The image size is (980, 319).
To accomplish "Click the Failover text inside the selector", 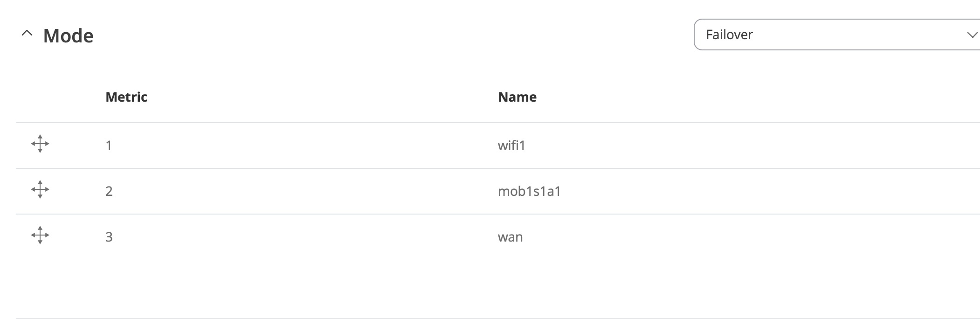I will (729, 35).
